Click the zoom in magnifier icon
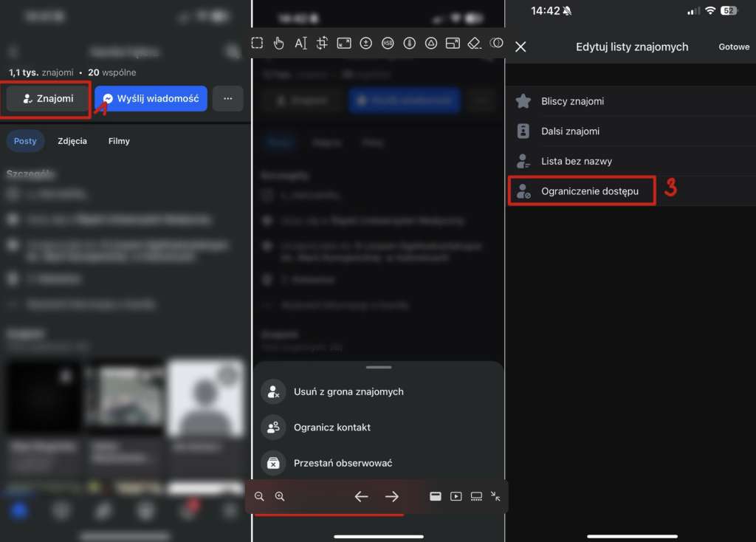This screenshot has height=542, width=756. click(x=280, y=497)
